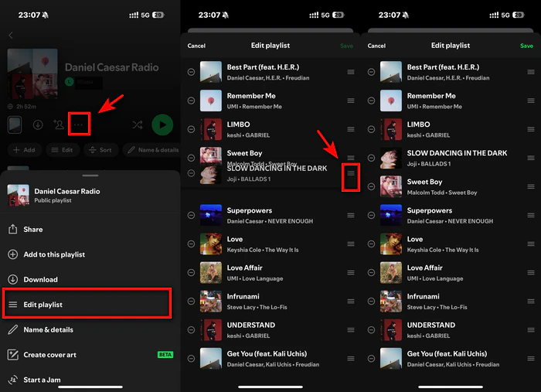Tap the grabber handle atop the bottom sheet

[90, 176]
